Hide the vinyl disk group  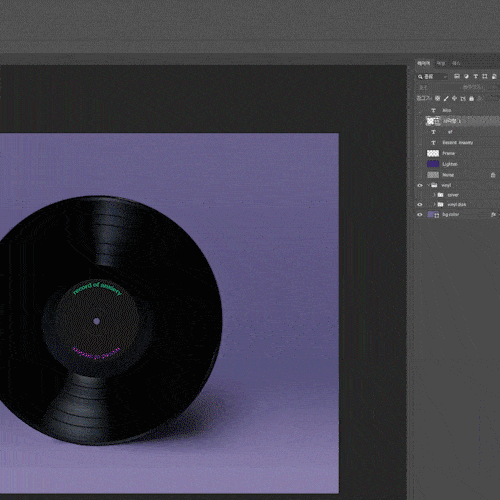(x=420, y=205)
